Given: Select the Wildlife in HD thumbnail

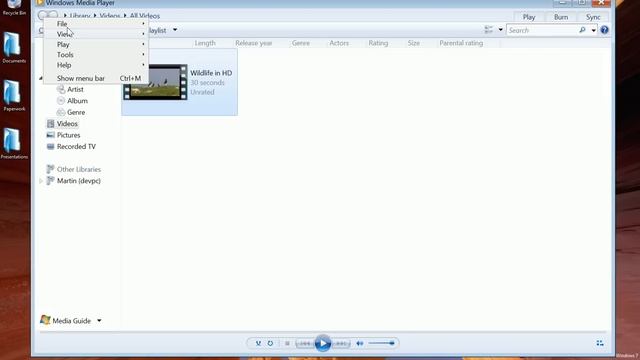Looking at the screenshot, I should click(x=155, y=82).
